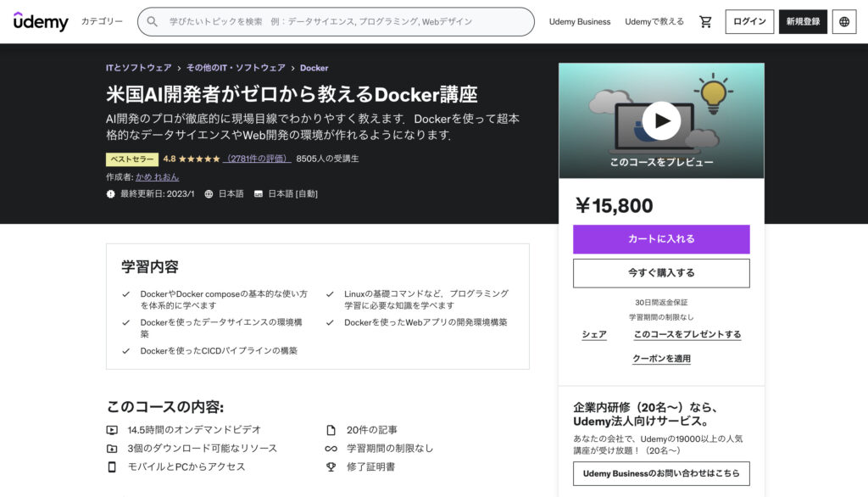This screenshot has height=497, width=868.
Task: Play the course preview video
Action: pos(661,120)
